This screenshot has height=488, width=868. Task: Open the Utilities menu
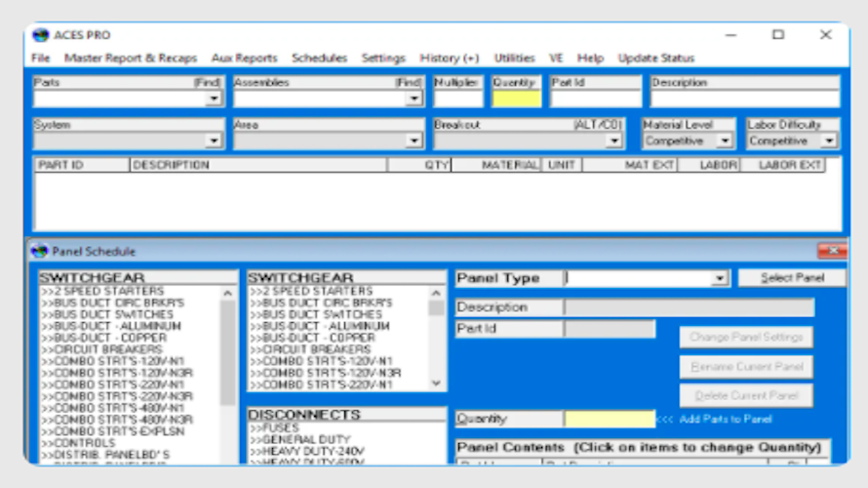[x=514, y=58]
